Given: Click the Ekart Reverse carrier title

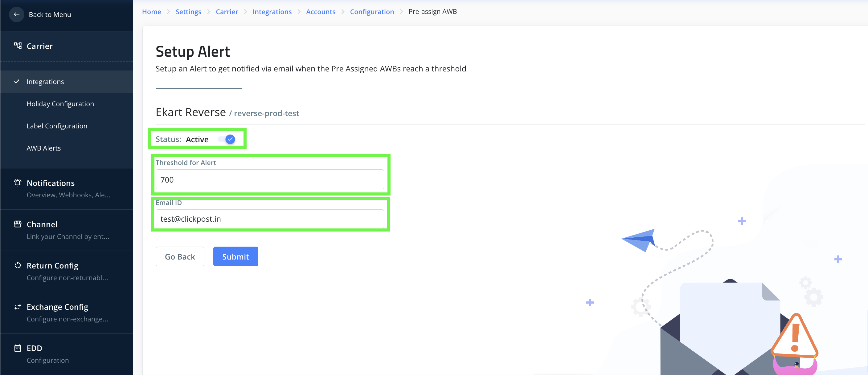Looking at the screenshot, I should tap(191, 112).
